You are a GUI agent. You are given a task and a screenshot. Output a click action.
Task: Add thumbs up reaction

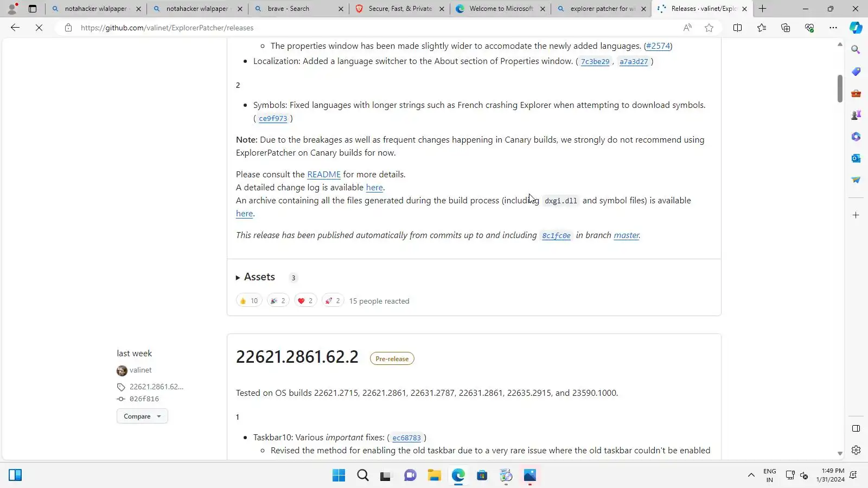[249, 301]
